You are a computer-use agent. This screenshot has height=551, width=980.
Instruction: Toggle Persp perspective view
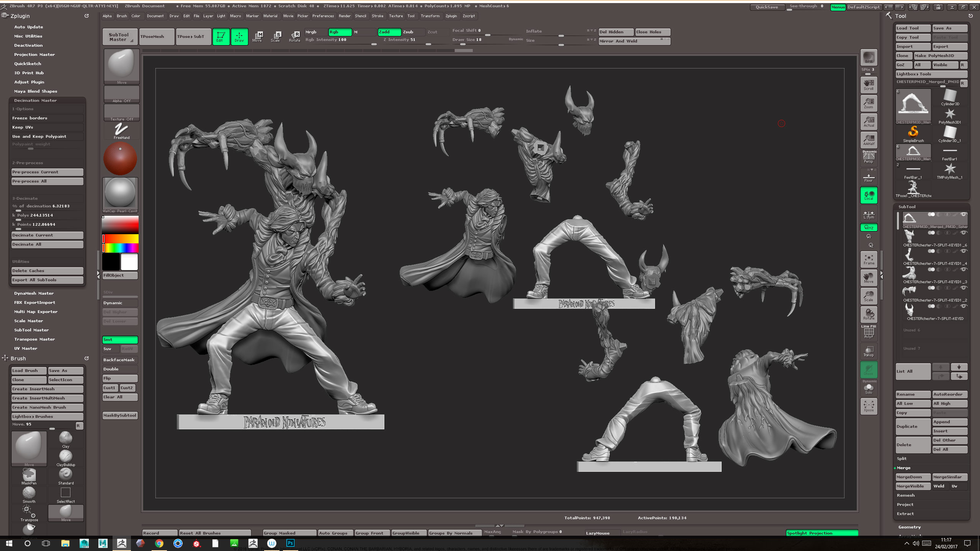[869, 157]
